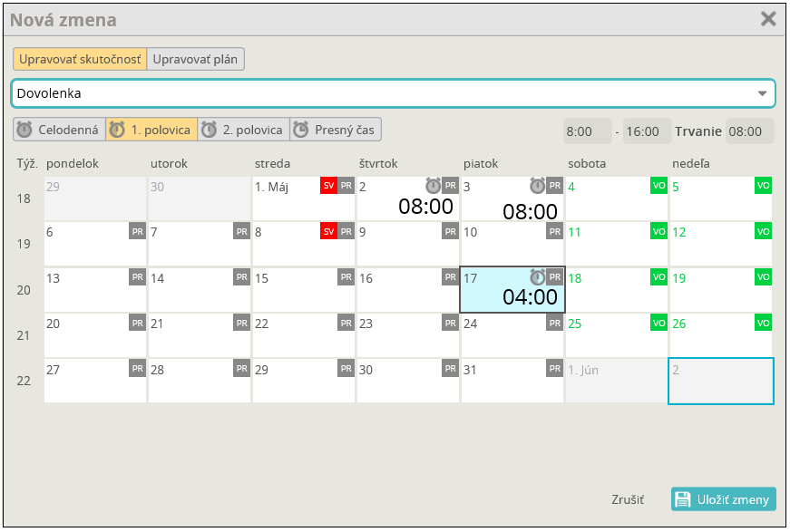Image resolution: width=790 pixels, height=532 pixels.
Task: Click the 08:00 value on day 3
Action: [x=530, y=211]
